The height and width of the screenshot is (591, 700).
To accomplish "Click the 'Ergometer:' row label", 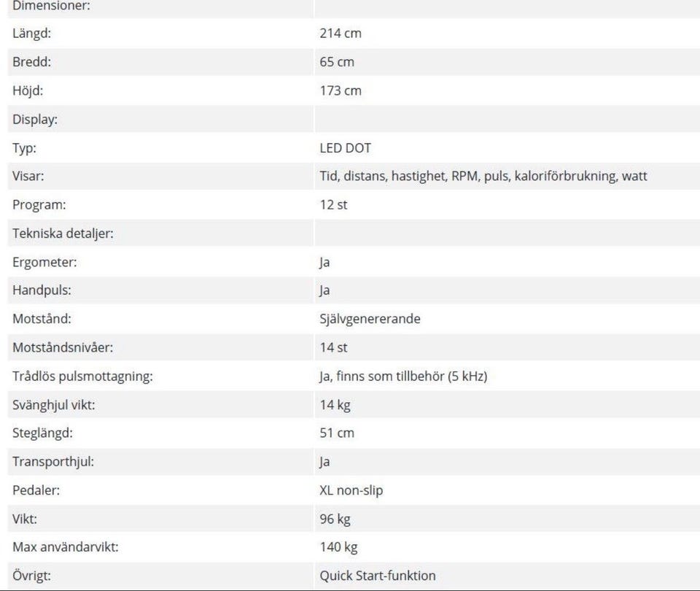I will (x=44, y=262).
